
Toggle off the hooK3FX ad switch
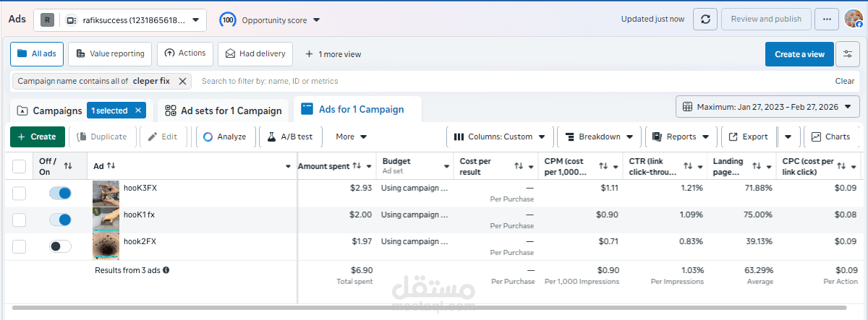60,193
